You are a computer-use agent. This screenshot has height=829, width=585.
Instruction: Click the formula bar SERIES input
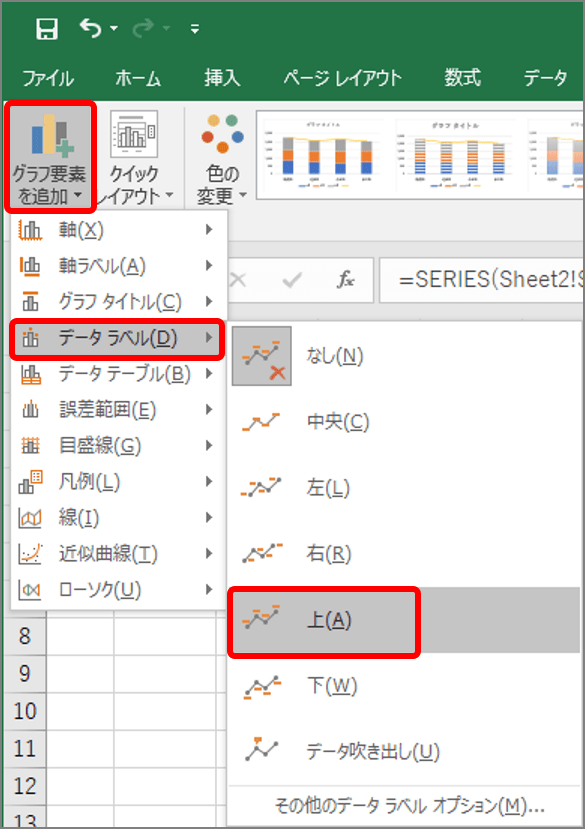[x=481, y=280]
